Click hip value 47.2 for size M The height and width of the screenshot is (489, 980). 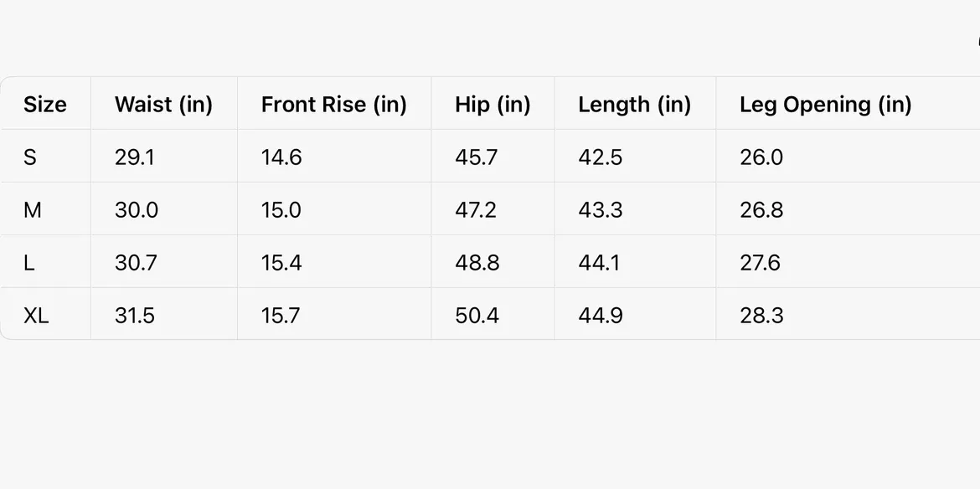tap(475, 210)
